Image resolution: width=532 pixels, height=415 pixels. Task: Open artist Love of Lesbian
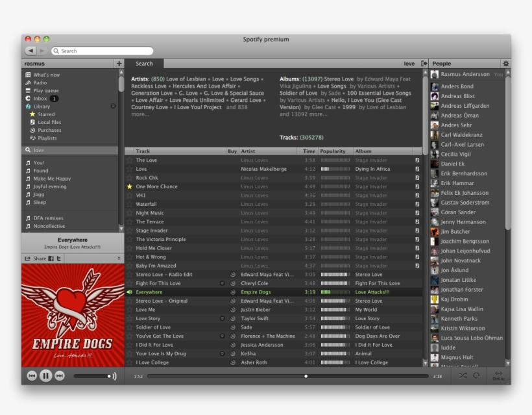tap(186, 79)
